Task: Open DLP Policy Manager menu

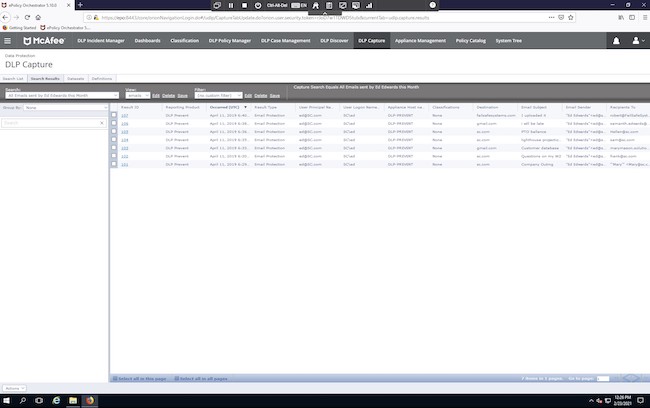Action: 230,41
